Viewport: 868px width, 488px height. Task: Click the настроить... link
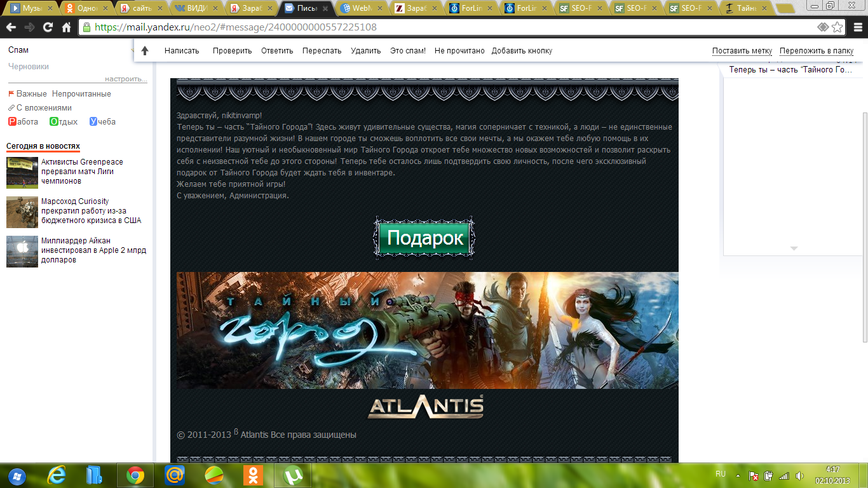click(126, 79)
